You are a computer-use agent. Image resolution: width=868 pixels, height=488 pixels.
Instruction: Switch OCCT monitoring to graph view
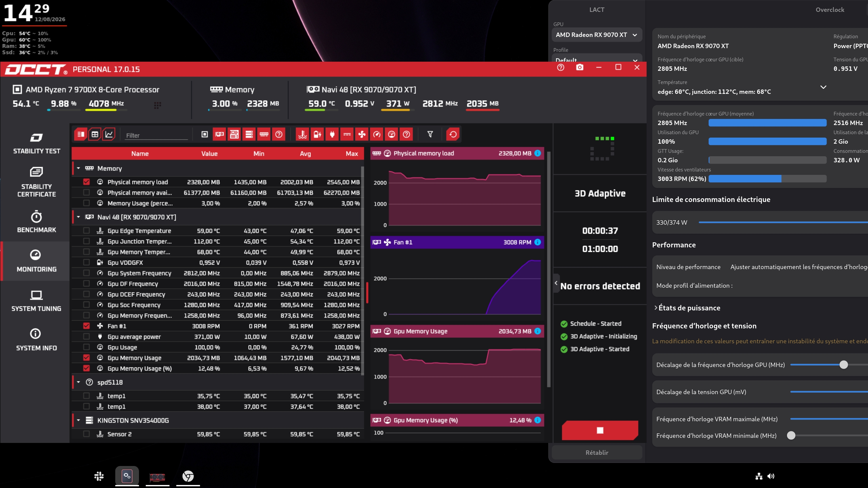109,135
